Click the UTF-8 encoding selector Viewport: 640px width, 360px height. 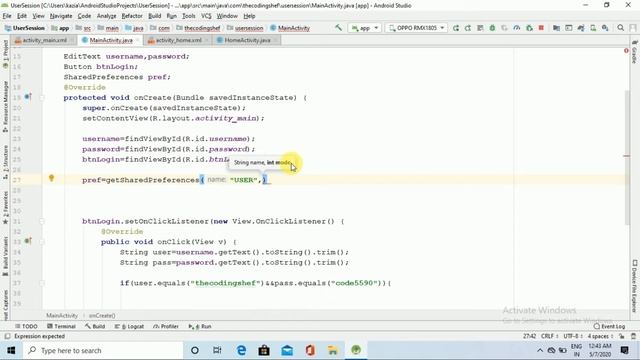click(573, 336)
